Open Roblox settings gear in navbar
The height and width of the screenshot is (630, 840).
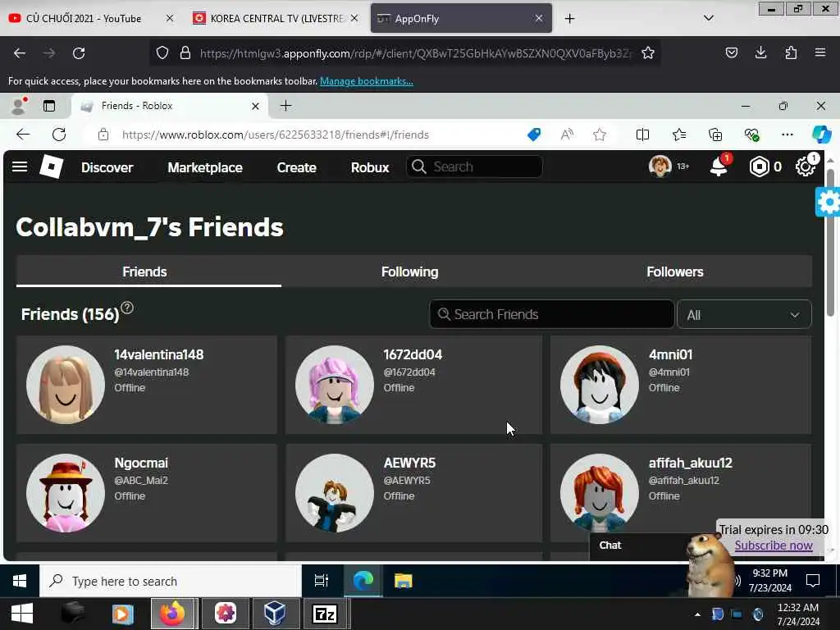click(806, 167)
